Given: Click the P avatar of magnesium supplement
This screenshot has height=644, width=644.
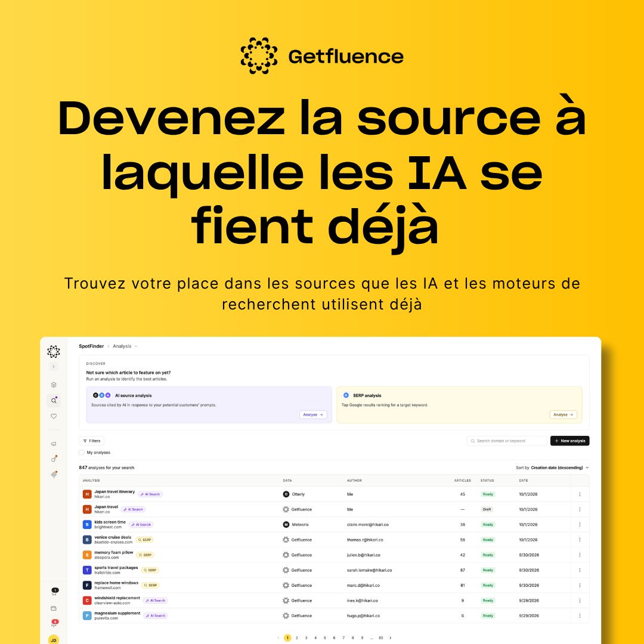Looking at the screenshot, I should pyautogui.click(x=87, y=615).
